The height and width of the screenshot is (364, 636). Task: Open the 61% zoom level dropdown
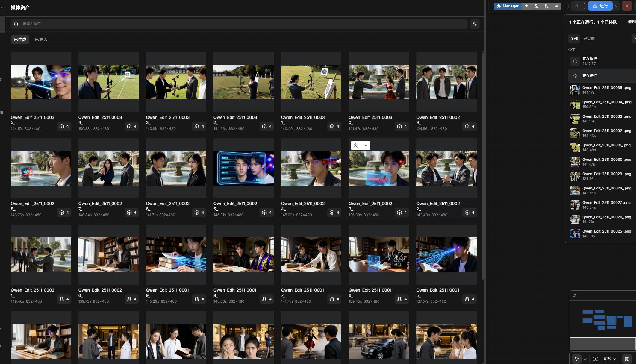[x=610, y=359]
